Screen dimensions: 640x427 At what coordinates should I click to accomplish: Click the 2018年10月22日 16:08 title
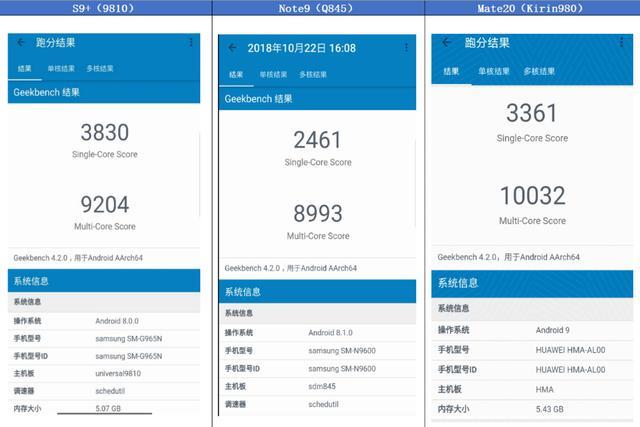pos(302,48)
